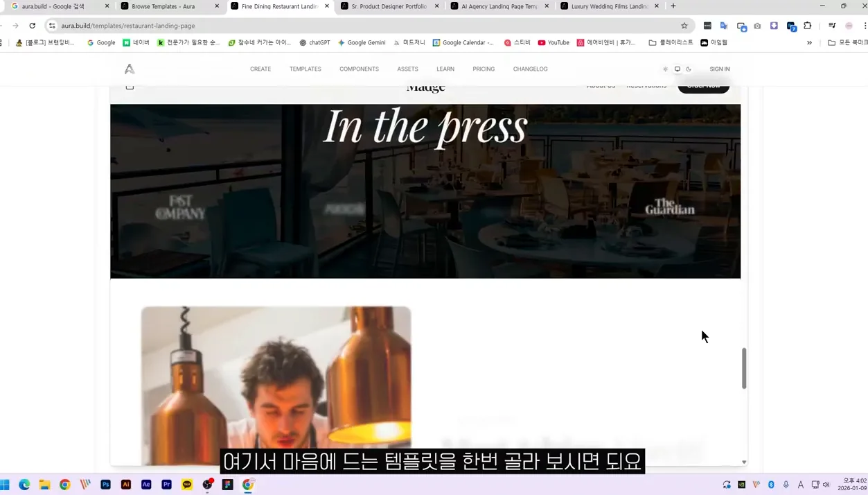Click the camera screenshot extension icon
The width and height of the screenshot is (868, 495).
click(757, 26)
